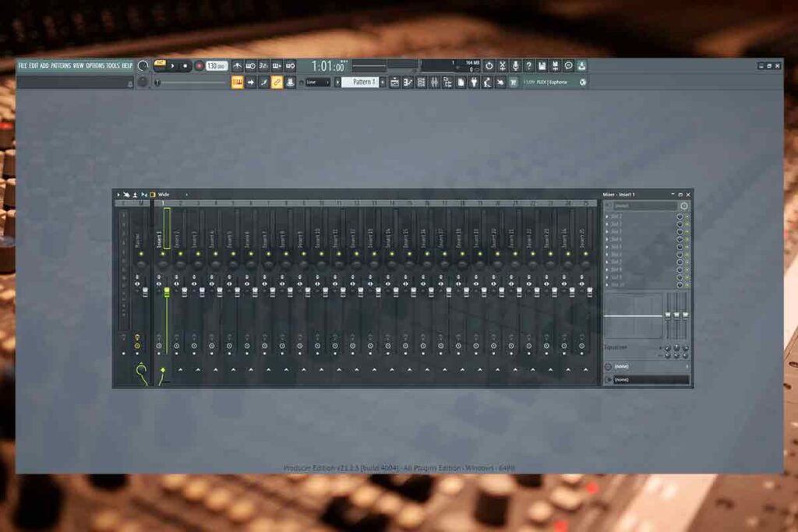
Task: Click the 130 tempo display
Action: (216, 66)
